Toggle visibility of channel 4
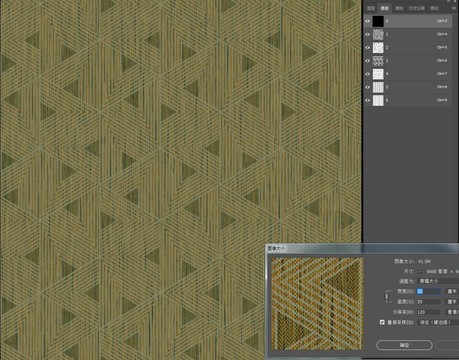The image size is (459, 360). point(368,74)
